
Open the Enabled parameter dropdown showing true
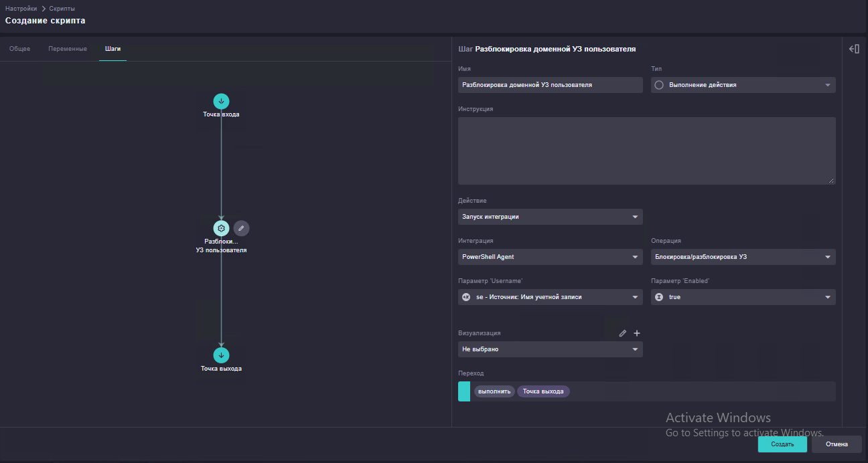tap(743, 297)
